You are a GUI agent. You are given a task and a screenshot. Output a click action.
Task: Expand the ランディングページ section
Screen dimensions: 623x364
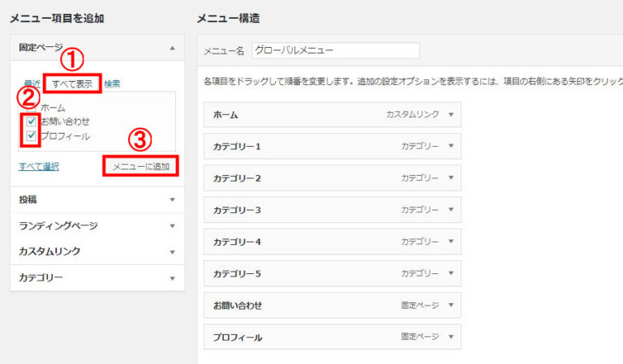pos(172,225)
